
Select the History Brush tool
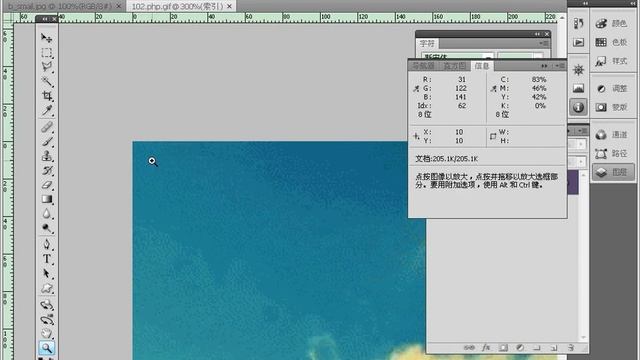pyautogui.click(x=47, y=171)
